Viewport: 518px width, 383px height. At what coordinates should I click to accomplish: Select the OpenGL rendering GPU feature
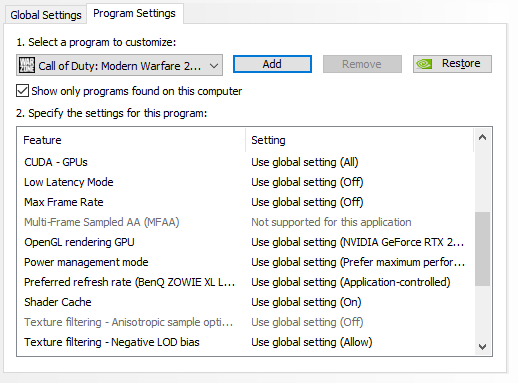click(x=79, y=242)
